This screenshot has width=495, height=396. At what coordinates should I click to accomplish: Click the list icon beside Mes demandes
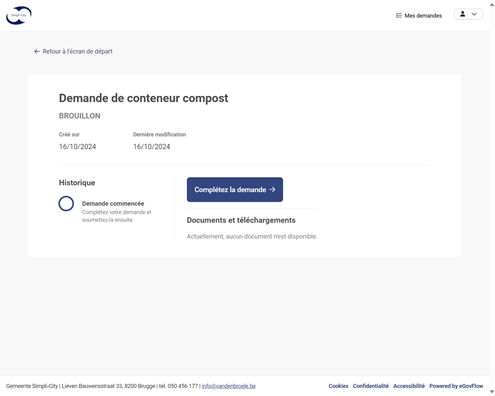coord(399,16)
